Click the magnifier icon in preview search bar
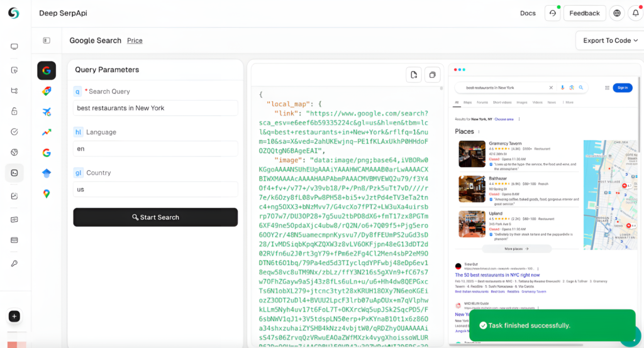644x348 pixels. (x=580, y=87)
